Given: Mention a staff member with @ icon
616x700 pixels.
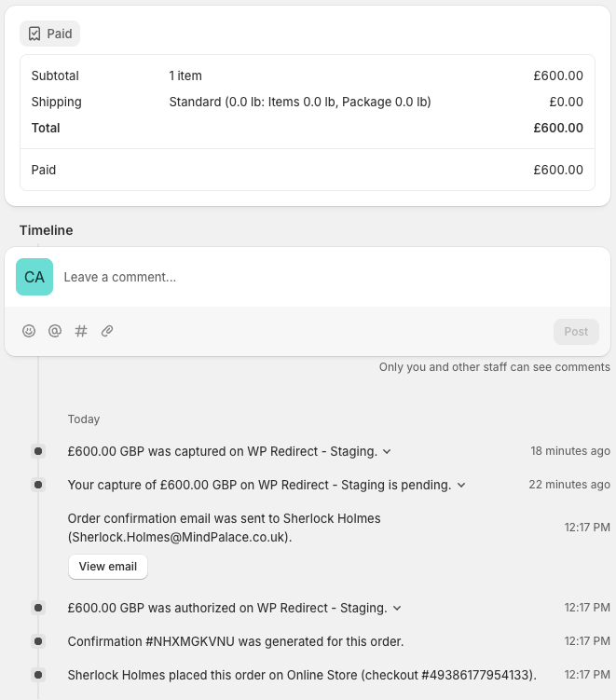Looking at the screenshot, I should (x=55, y=331).
